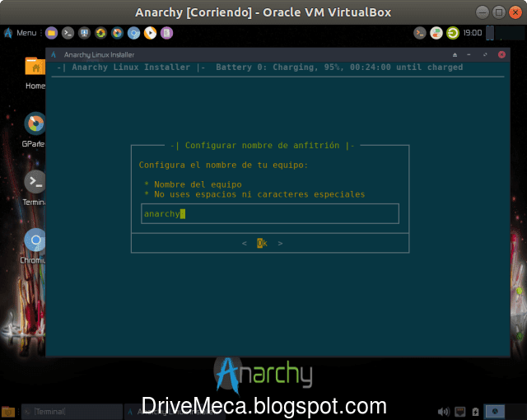
Task: Open the Chromium desktop icon
Action: (x=35, y=246)
